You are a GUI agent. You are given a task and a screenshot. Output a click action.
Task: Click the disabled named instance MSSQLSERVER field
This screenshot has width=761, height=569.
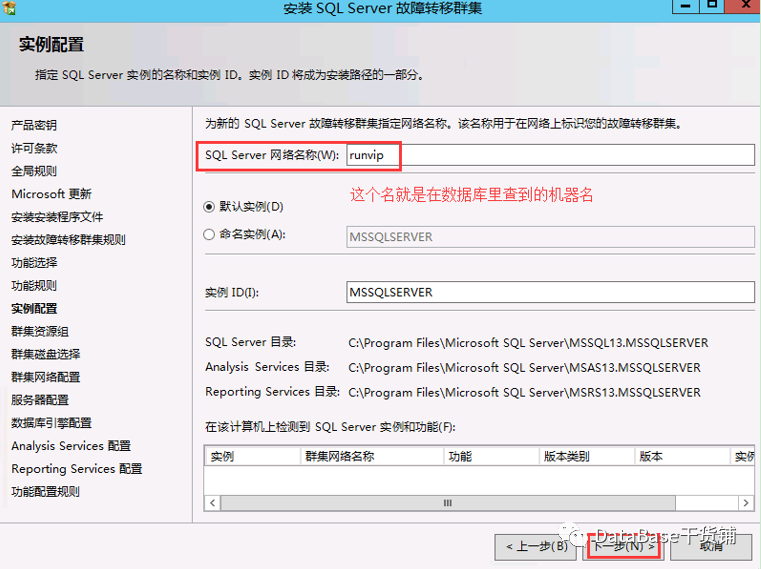coord(550,237)
